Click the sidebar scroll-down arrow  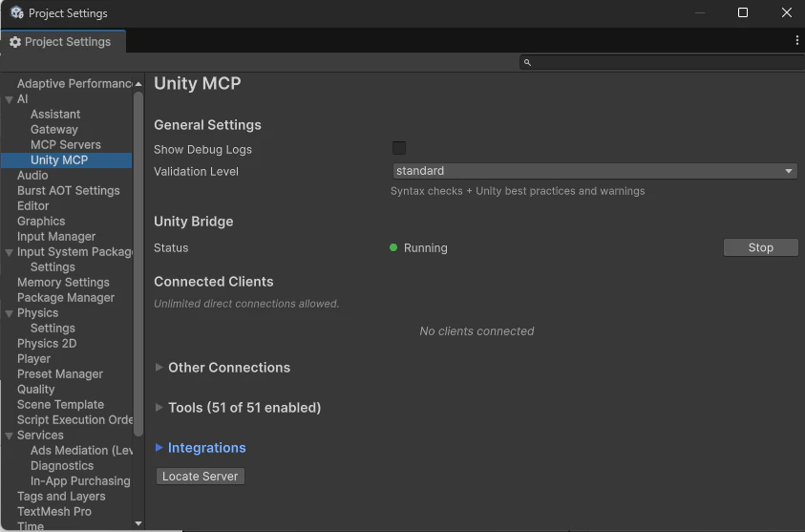138,523
